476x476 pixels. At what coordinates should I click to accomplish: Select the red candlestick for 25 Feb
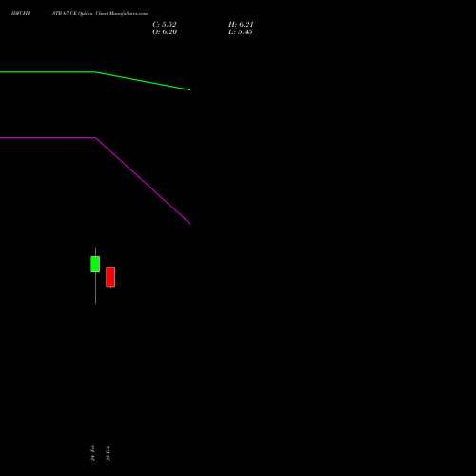(x=110, y=277)
